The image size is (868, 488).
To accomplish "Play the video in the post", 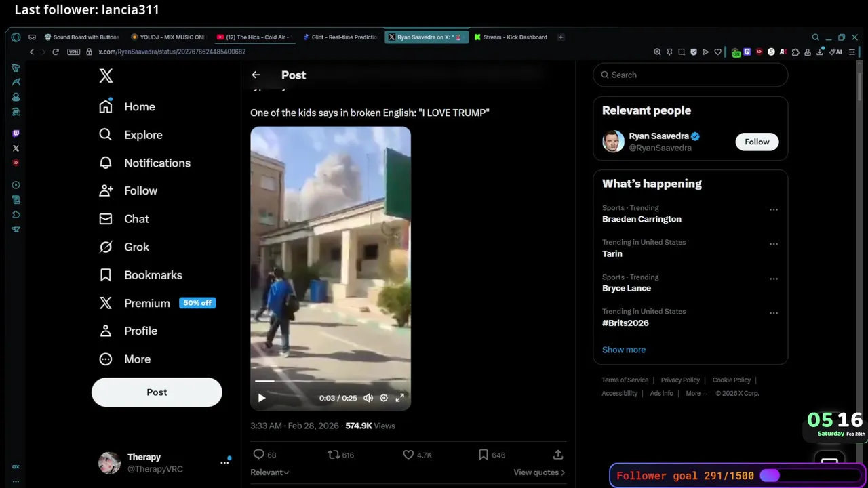I will pos(262,398).
